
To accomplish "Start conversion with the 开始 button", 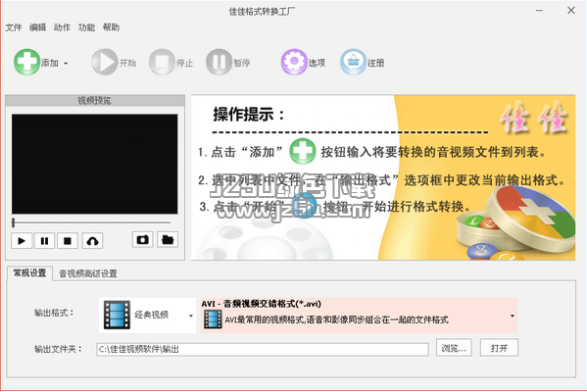I will [115, 62].
